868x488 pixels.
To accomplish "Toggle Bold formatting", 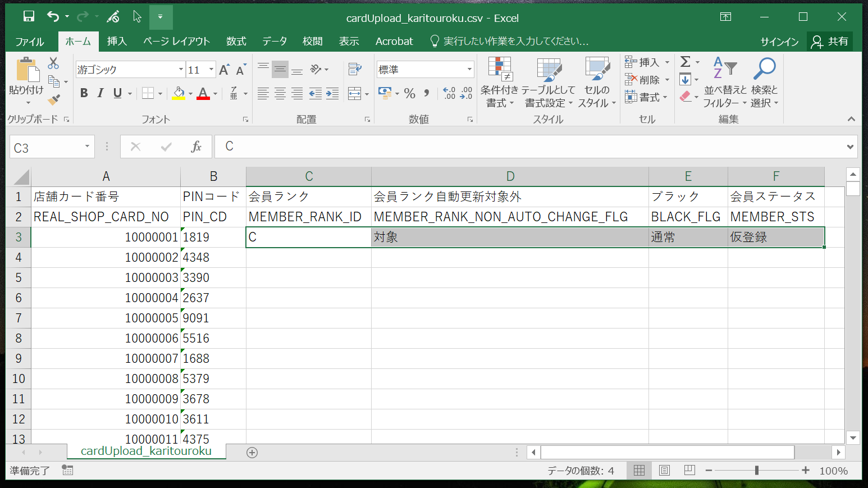I will (84, 93).
